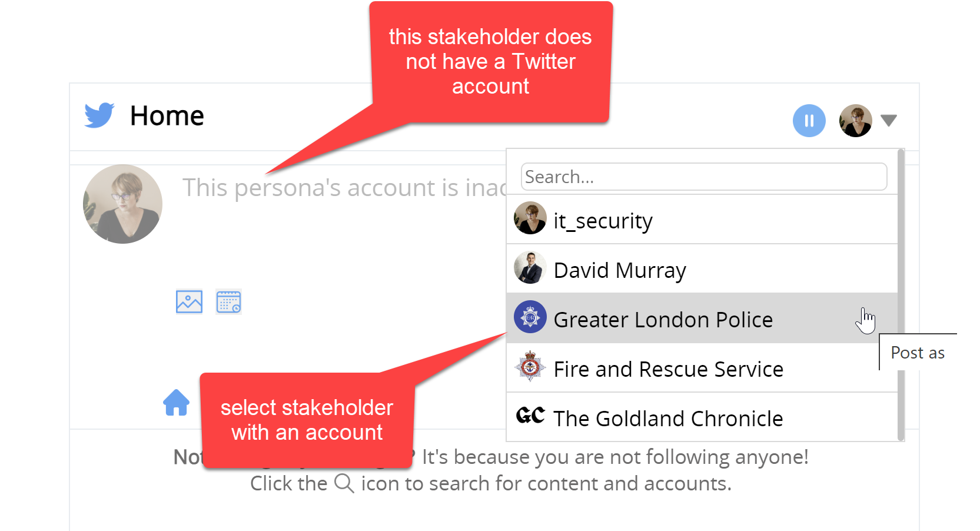Switch to The Goldland Chronicle
Screen dimensions: 980x531
(667, 419)
